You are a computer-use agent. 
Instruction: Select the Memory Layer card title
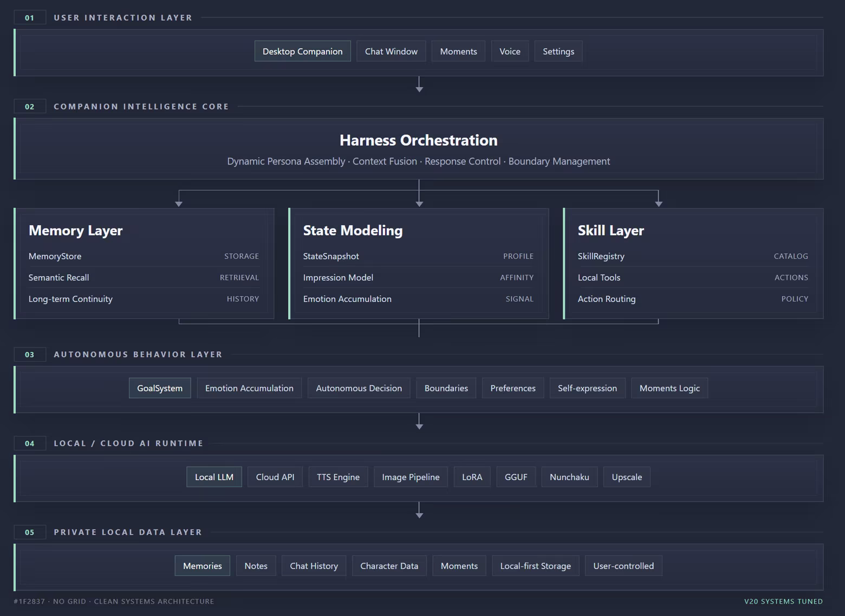pos(76,231)
